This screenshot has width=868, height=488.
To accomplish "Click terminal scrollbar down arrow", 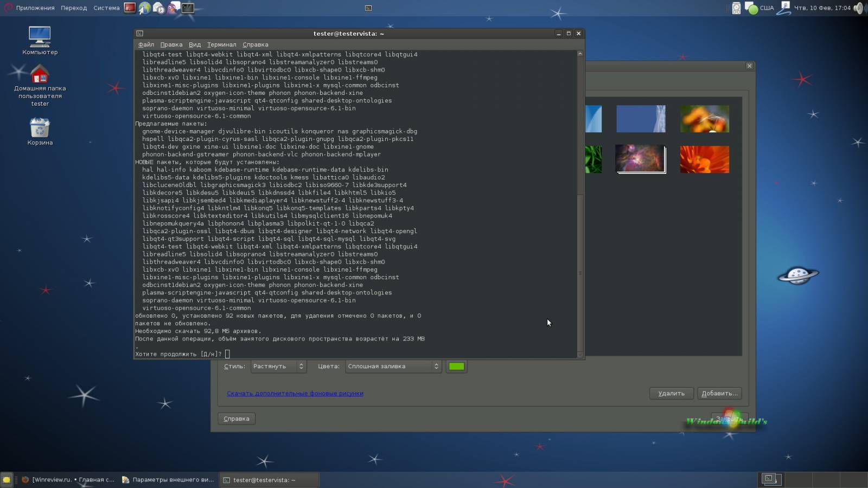I will coord(580,355).
